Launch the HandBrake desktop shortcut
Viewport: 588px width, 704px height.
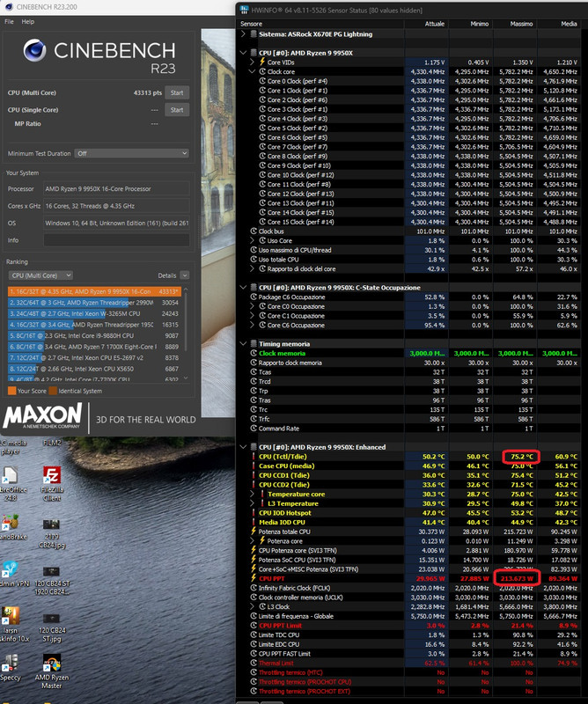pos(11,526)
